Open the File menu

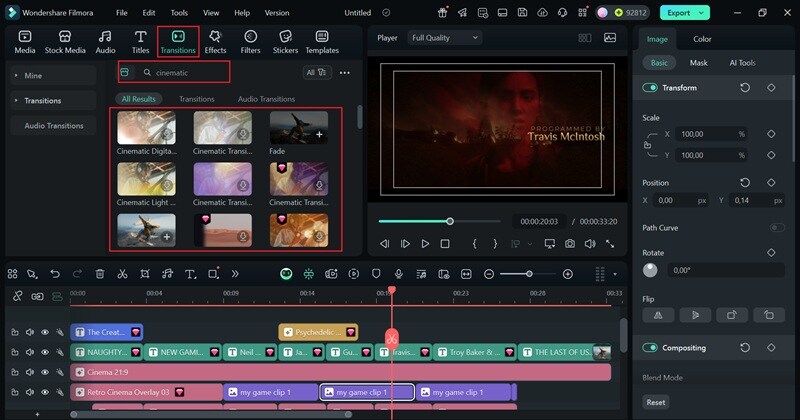121,13
